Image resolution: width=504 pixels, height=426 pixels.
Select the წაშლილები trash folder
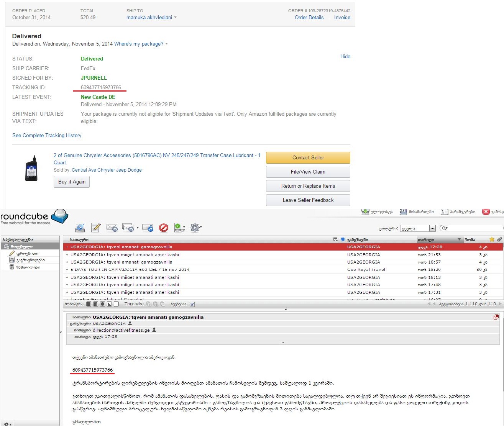tap(28, 267)
